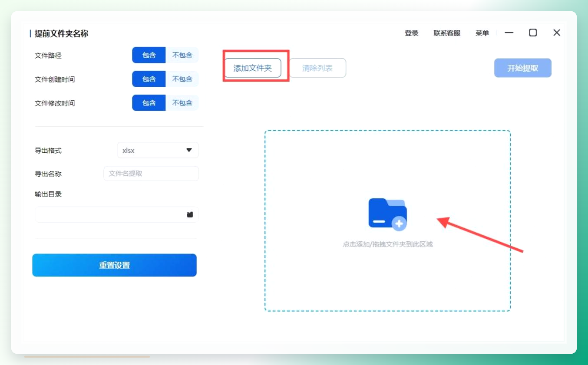588x365 pixels.
Task: Set 文件修改时间 to 不包含
Action: click(182, 103)
